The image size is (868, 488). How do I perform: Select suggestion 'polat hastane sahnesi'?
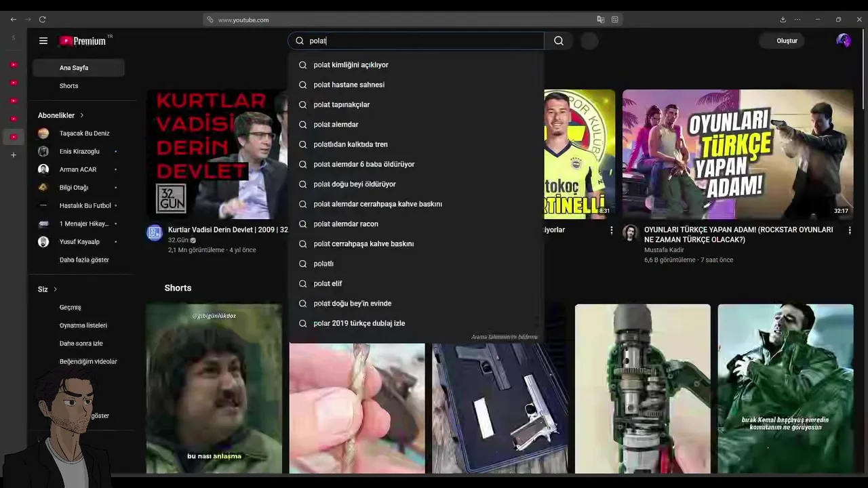(x=415, y=85)
